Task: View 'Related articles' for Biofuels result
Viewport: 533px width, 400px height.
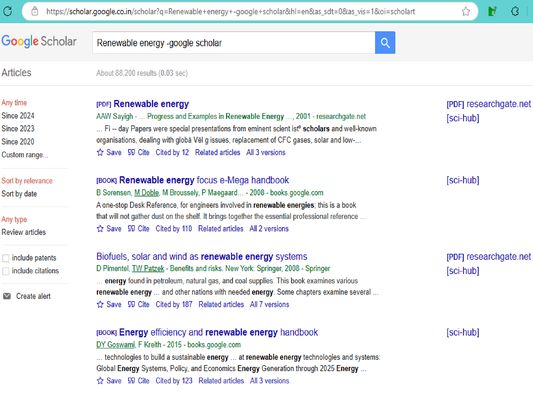Action: 221,304
